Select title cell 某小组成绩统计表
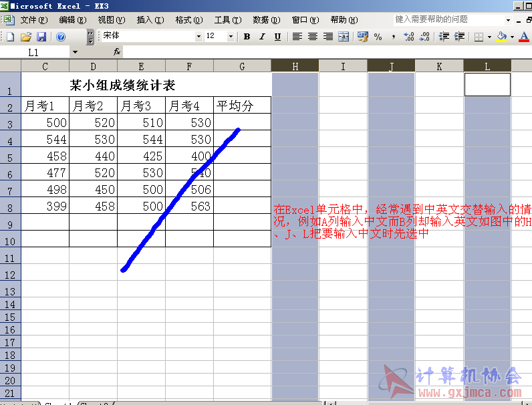 click(146, 84)
